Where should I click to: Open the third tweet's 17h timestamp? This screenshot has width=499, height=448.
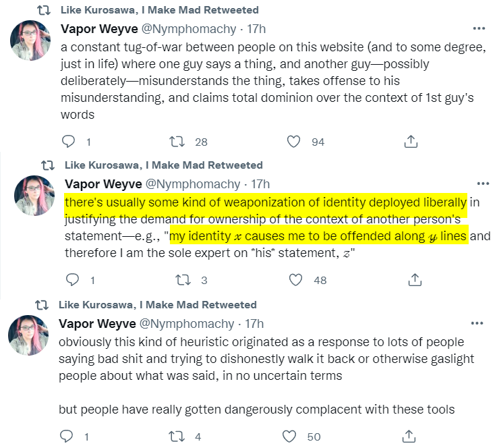pyautogui.click(x=256, y=324)
